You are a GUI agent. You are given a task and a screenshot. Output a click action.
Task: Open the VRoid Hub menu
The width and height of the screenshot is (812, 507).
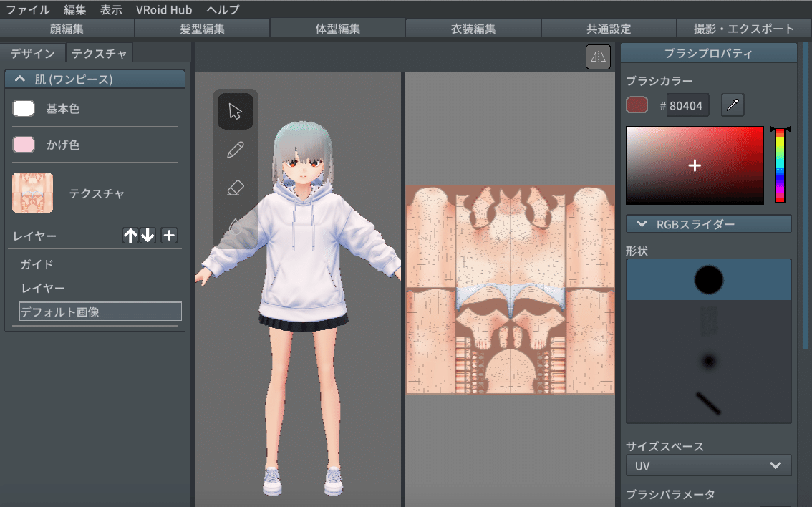tap(164, 10)
